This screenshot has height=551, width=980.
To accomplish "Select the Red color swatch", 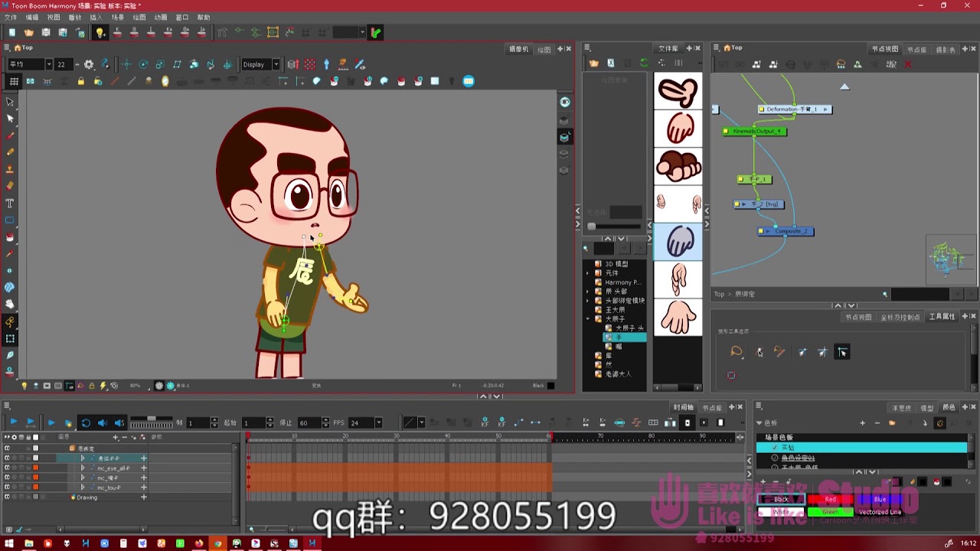I will (x=830, y=500).
